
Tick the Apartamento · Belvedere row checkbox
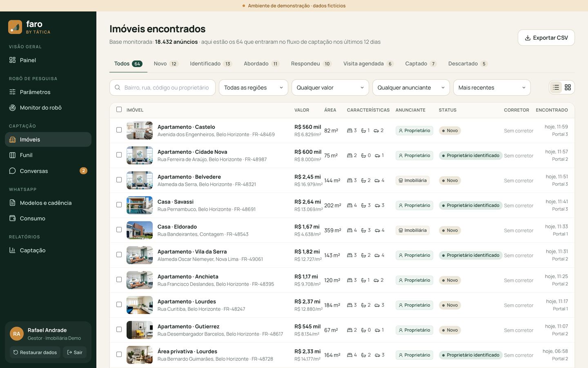point(119,180)
